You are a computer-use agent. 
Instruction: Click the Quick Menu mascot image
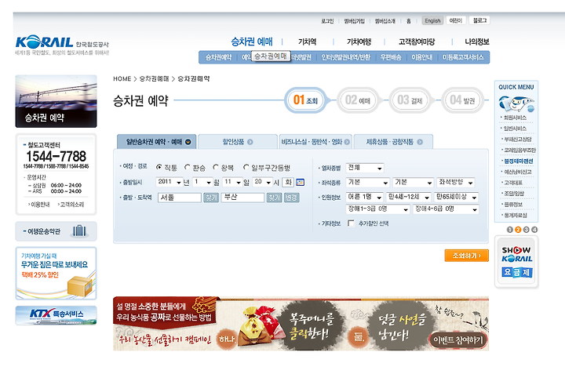(516, 103)
